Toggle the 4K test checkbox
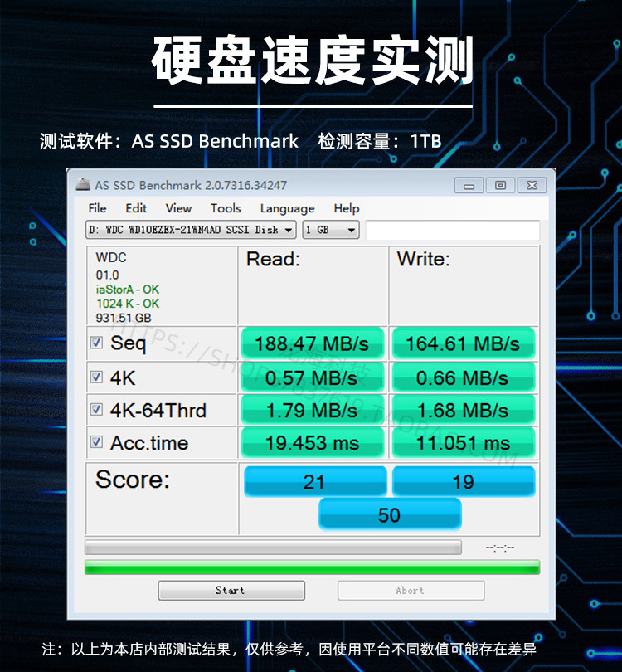 (96, 377)
